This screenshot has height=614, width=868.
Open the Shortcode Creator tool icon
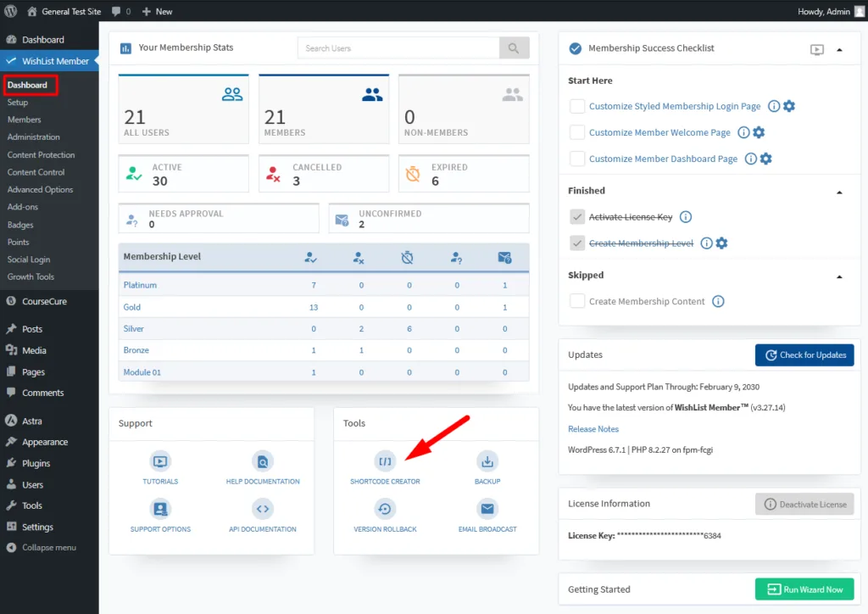[x=385, y=461]
